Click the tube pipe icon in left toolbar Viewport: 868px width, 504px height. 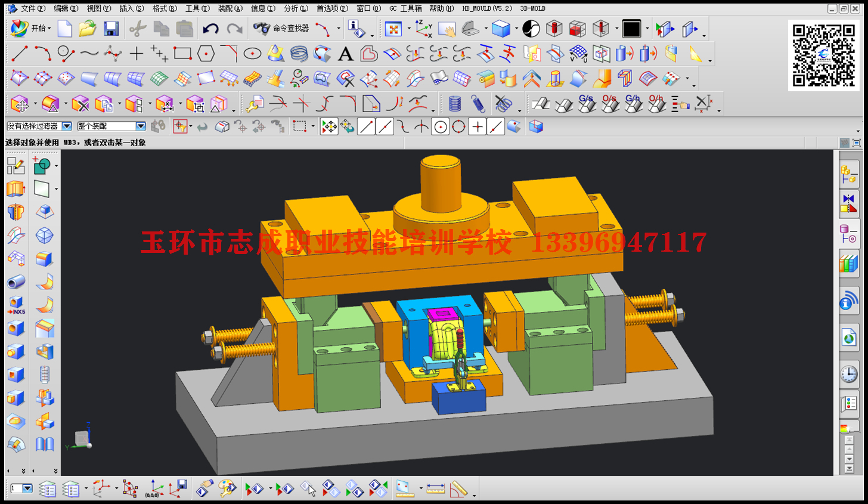16,282
